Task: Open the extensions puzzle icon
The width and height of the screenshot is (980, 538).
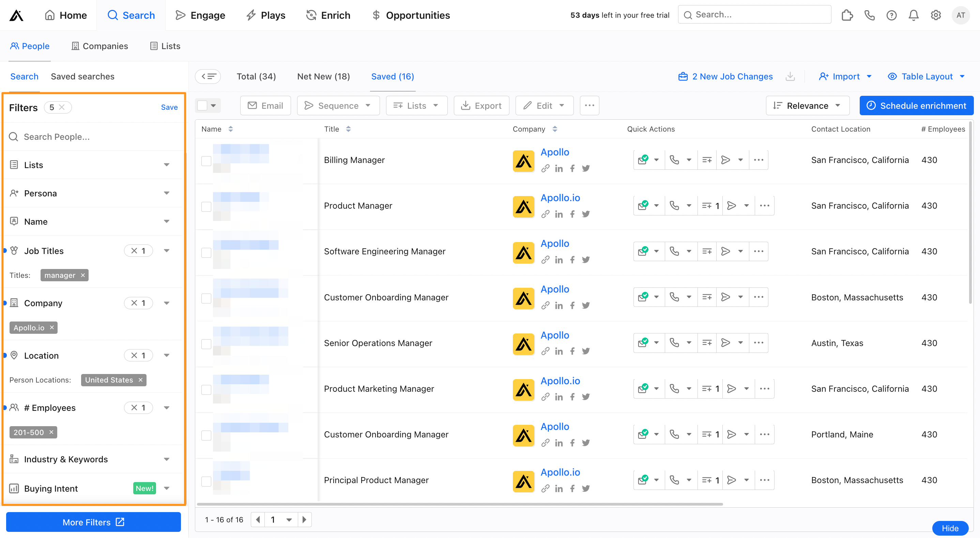Action: (x=847, y=15)
